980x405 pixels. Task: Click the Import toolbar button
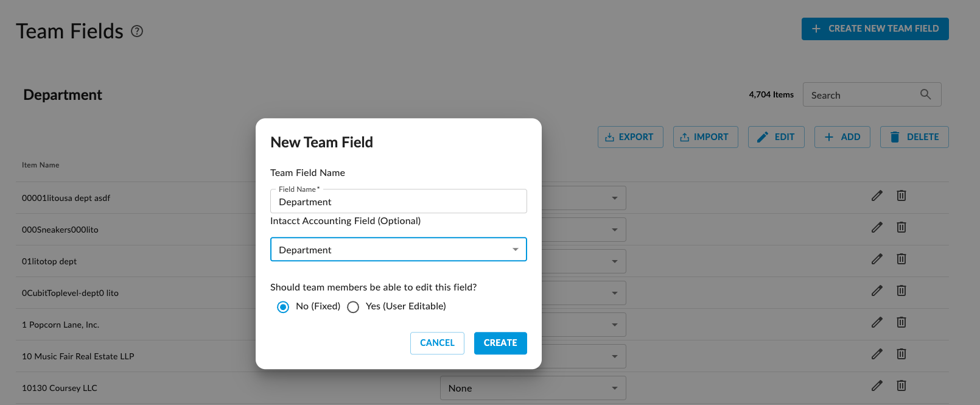click(x=705, y=137)
